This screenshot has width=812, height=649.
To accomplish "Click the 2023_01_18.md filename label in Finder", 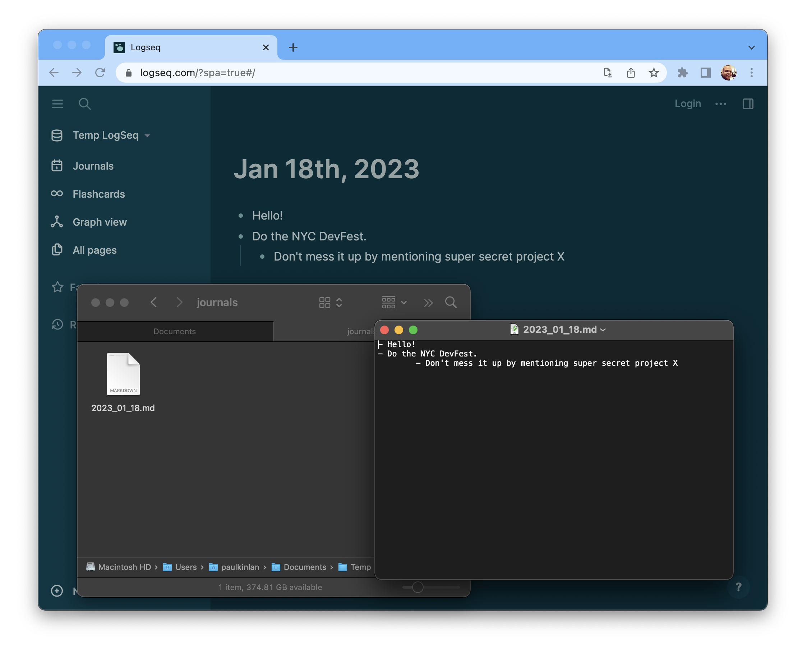I will (x=123, y=408).
